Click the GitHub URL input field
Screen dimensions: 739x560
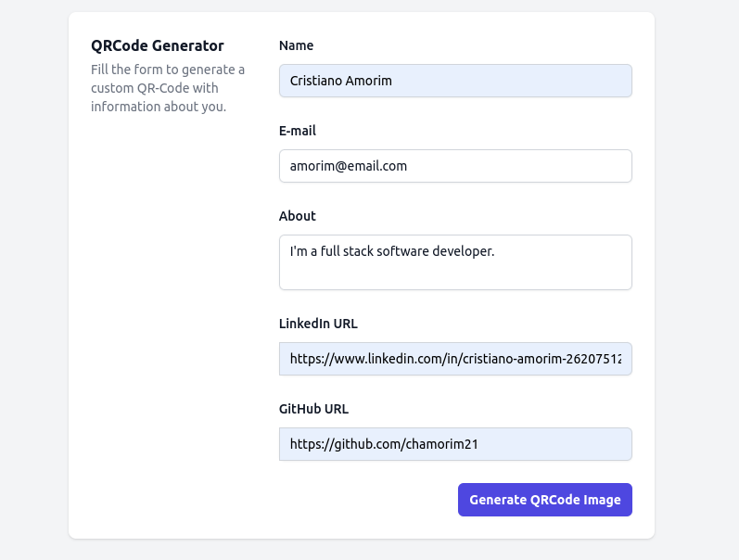[556, 444]
